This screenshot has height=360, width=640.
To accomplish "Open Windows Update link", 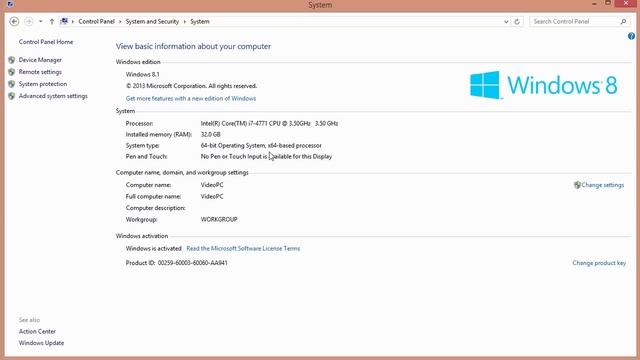I will point(41,343).
